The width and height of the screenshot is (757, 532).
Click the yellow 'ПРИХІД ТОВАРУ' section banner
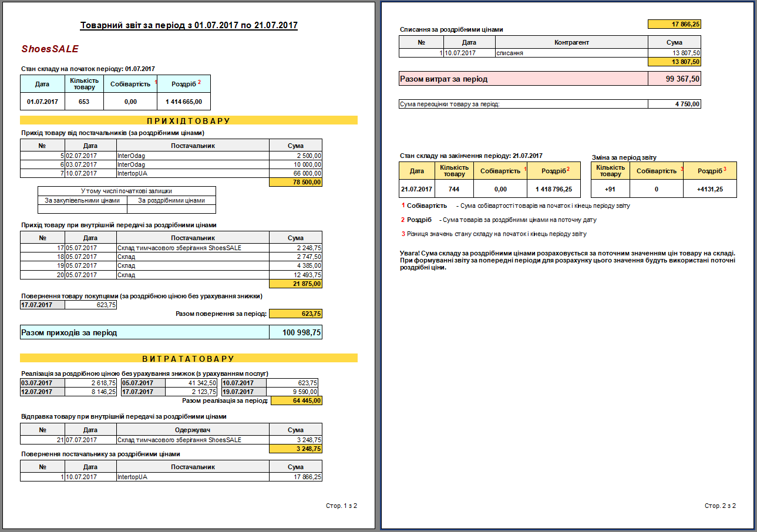(189, 121)
